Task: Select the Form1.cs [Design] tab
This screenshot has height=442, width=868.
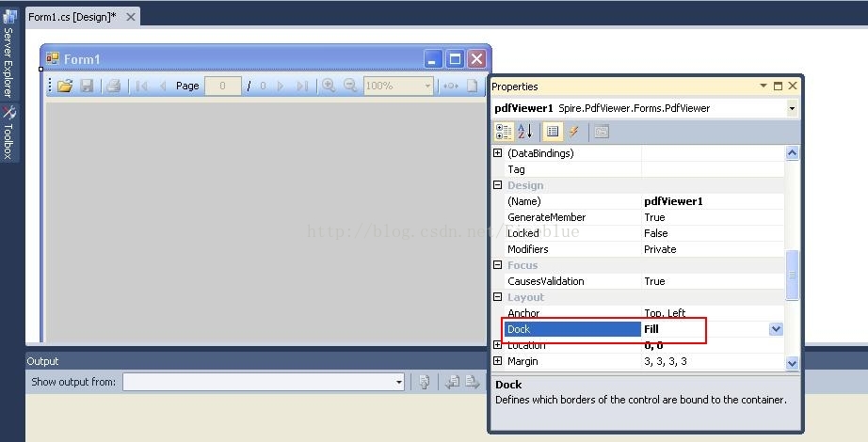Action: (72, 17)
